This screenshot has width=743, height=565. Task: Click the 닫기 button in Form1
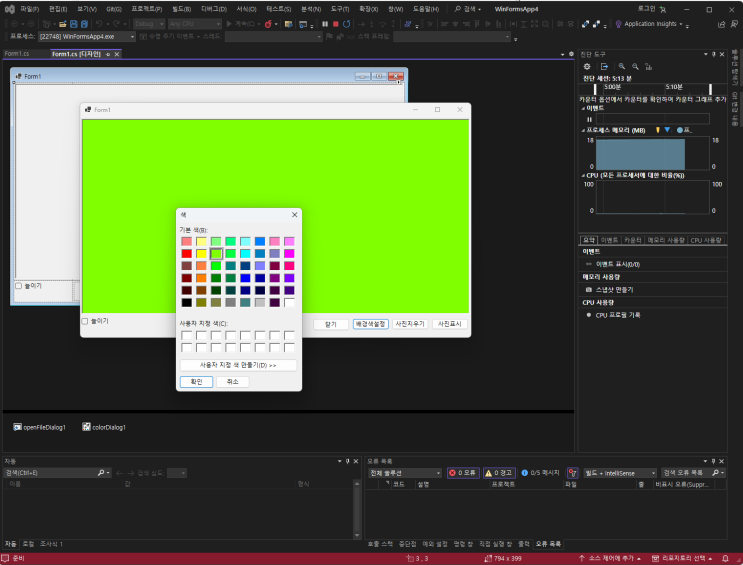(331, 324)
